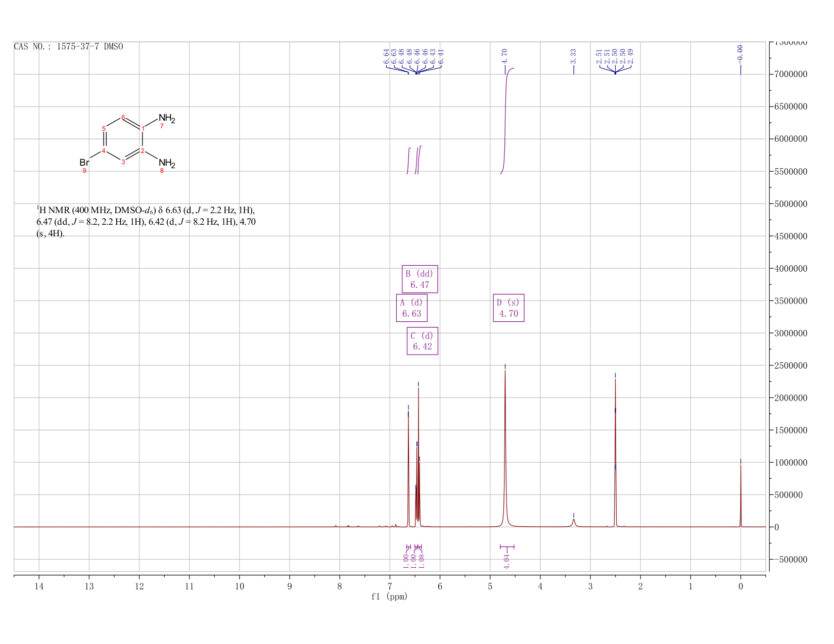Click the x-axis tick label 11
834x644 pixels.
[x=189, y=586]
